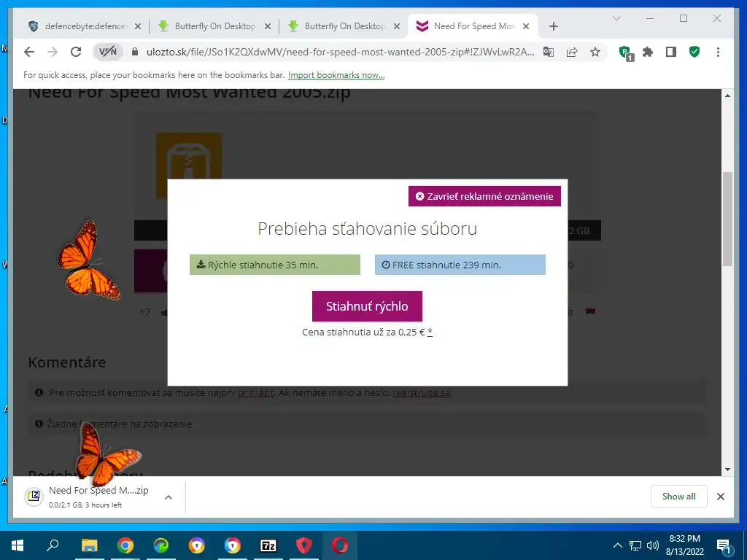
Task: Open File Explorer from the taskbar
Action: coord(89,545)
